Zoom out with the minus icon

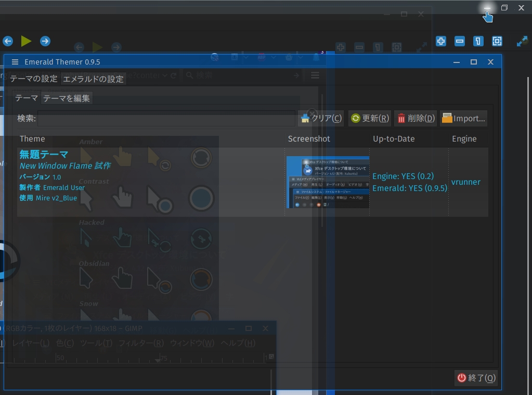tap(459, 41)
